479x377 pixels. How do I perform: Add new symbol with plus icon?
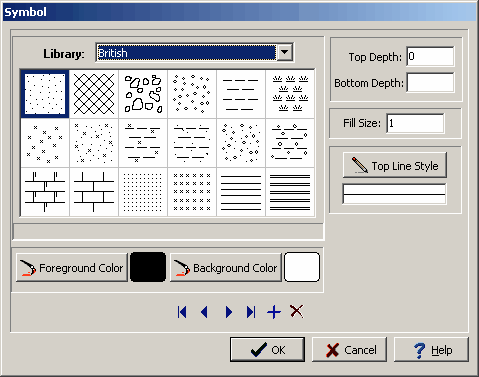[274, 312]
